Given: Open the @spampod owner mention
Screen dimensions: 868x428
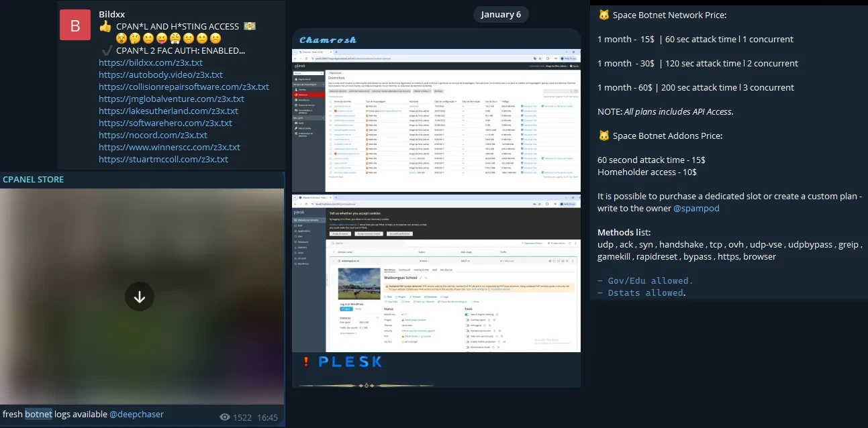Looking at the screenshot, I should pos(696,209).
